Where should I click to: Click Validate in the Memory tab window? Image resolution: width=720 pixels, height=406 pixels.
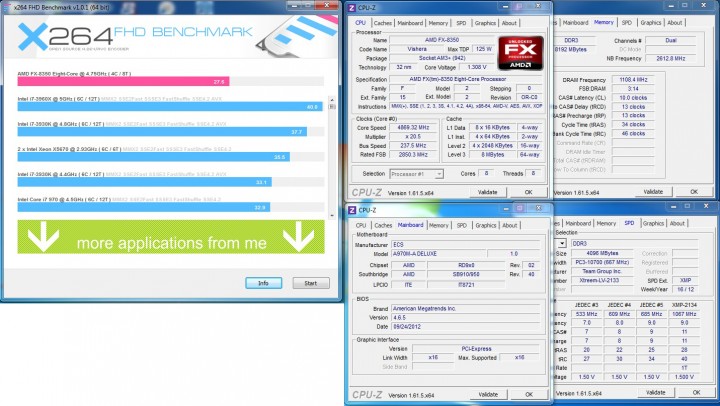(653, 192)
